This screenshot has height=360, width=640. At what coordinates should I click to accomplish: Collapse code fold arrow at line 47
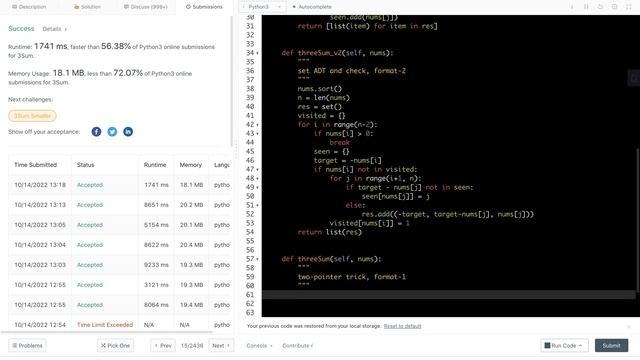click(257, 170)
